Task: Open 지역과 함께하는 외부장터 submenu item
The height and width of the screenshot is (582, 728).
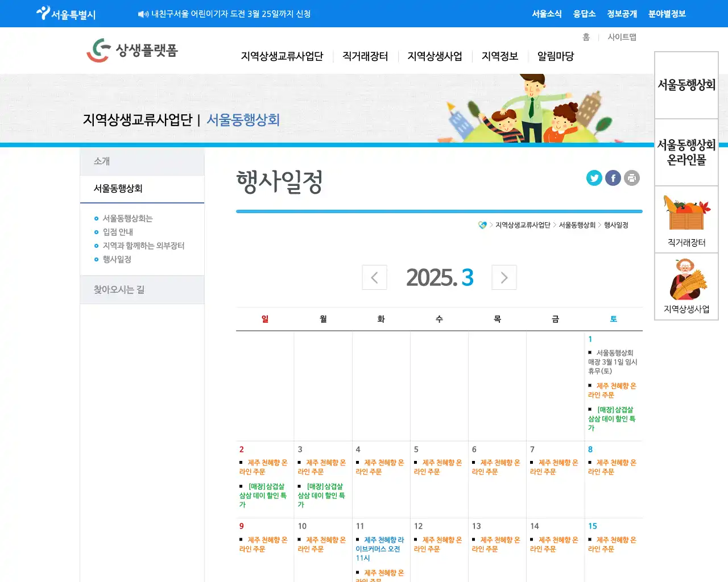Action: [143, 246]
